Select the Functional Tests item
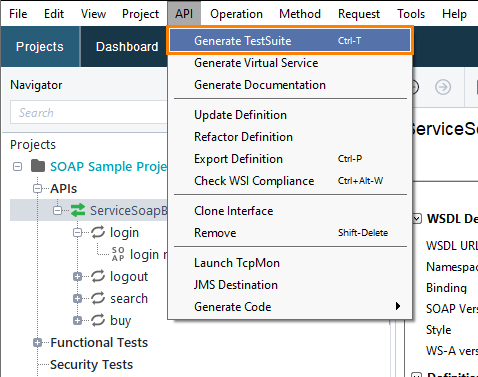This screenshot has height=377, width=478. pos(99,343)
